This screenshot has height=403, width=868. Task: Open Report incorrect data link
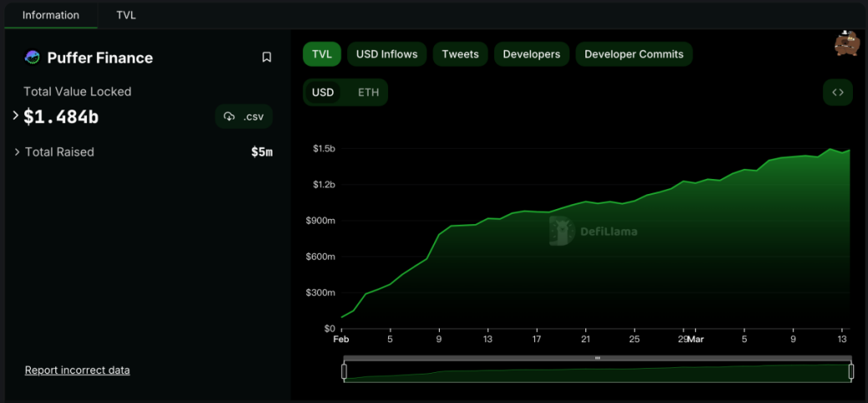(77, 370)
